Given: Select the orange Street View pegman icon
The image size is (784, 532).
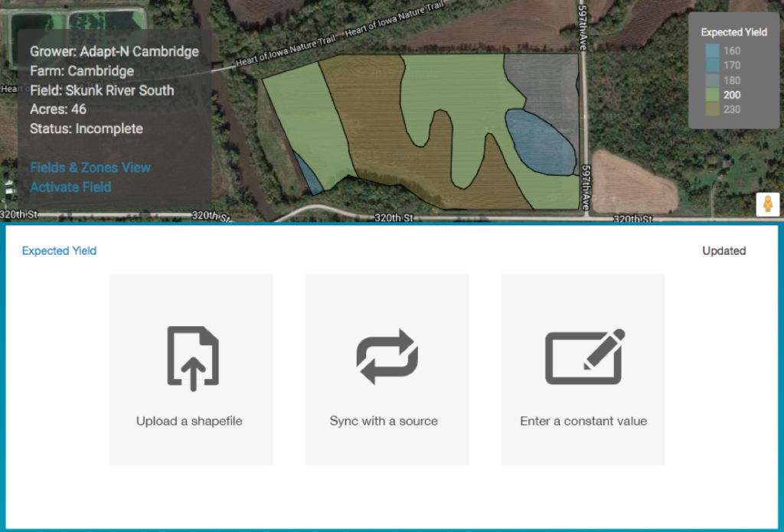Looking at the screenshot, I should point(767,204).
